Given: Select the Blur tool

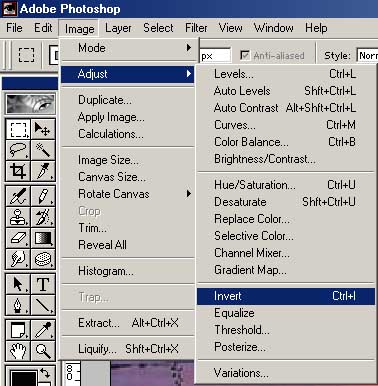Looking at the screenshot, I should coord(18,259).
